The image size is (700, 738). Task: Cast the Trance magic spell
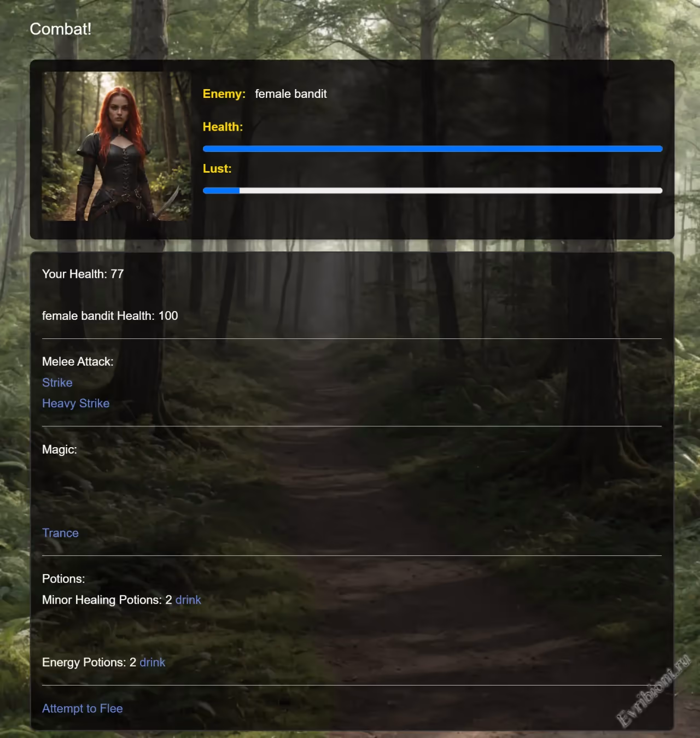[60, 533]
